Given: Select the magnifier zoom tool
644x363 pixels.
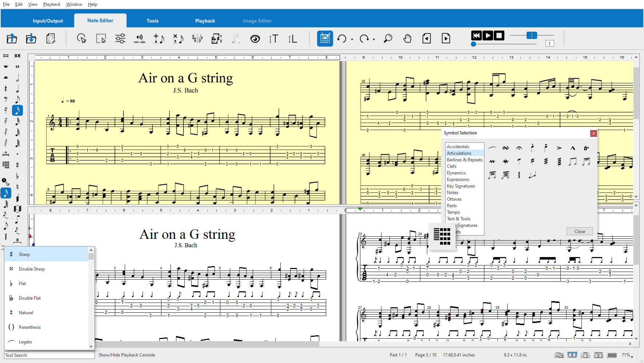Looking at the screenshot, I should [388, 38].
